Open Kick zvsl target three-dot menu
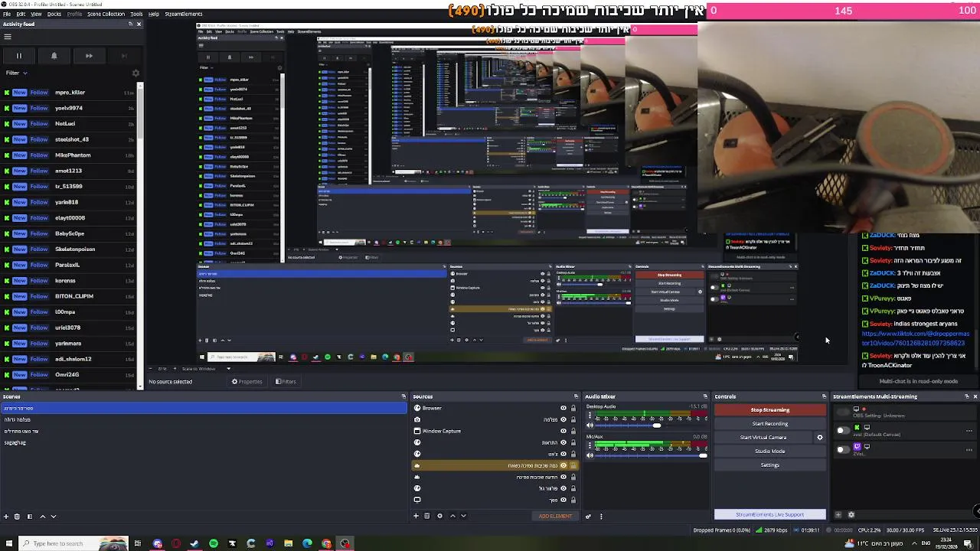The height and width of the screenshot is (551, 980). click(x=969, y=430)
